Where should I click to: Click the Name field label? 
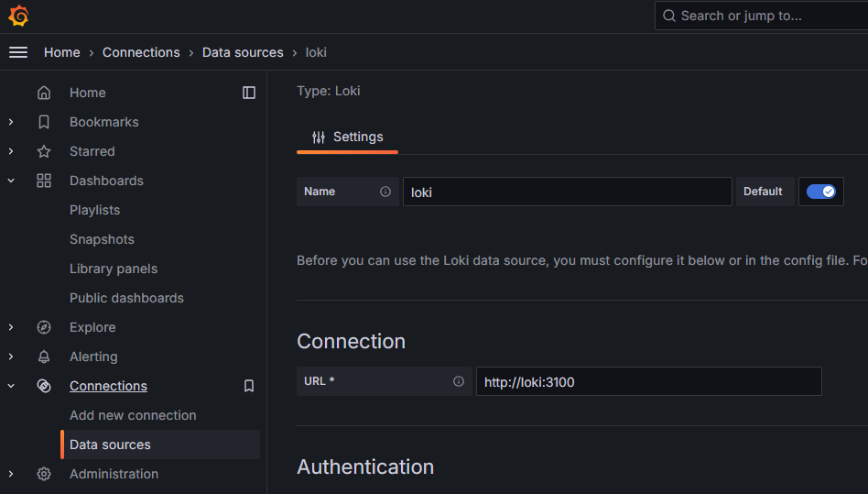pyautogui.click(x=320, y=192)
